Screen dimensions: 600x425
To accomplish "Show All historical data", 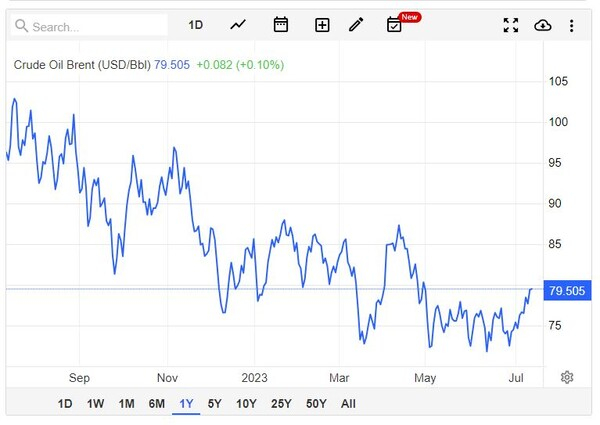I will 348,404.
